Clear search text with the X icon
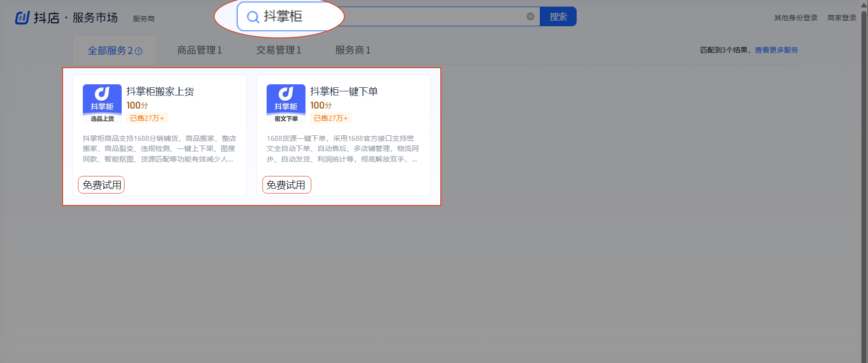The height and width of the screenshot is (363, 868). tap(530, 17)
